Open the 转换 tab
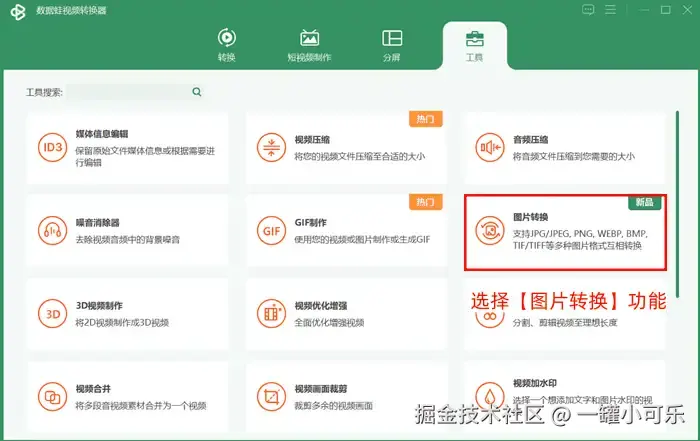 point(227,45)
